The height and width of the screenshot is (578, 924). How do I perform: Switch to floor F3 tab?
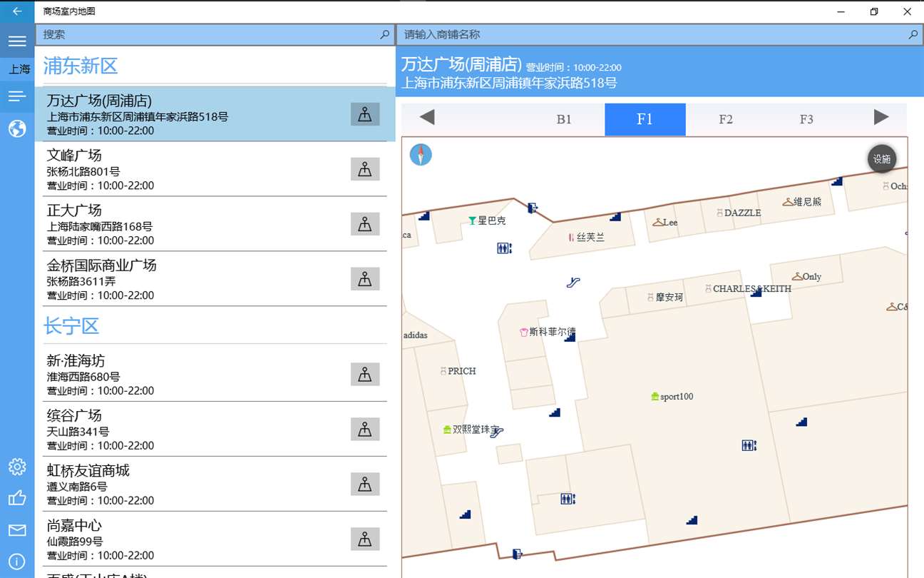click(806, 119)
